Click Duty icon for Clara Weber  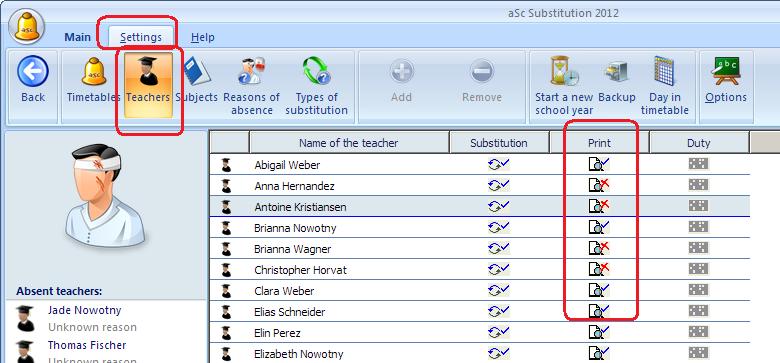698,290
